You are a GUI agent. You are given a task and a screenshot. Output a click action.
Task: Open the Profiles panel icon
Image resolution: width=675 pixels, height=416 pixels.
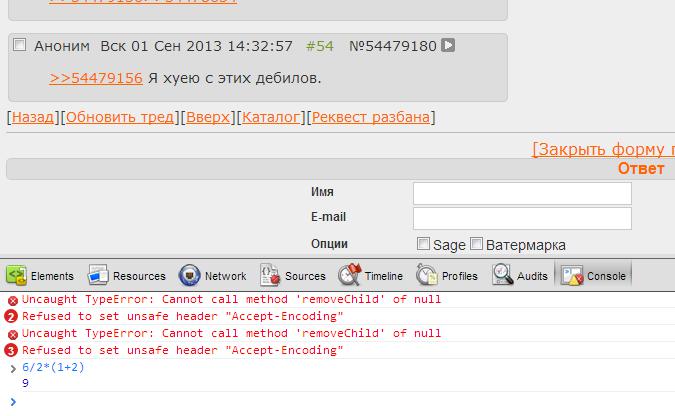point(427,275)
